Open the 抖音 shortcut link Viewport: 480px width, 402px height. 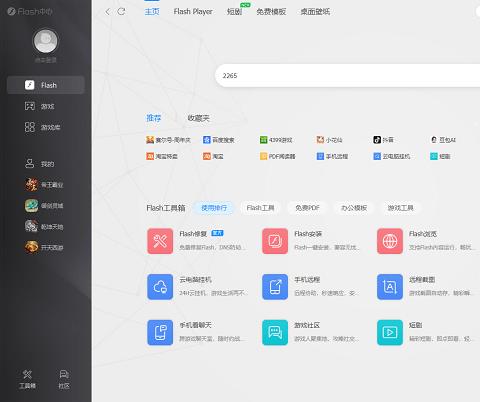tap(383, 140)
